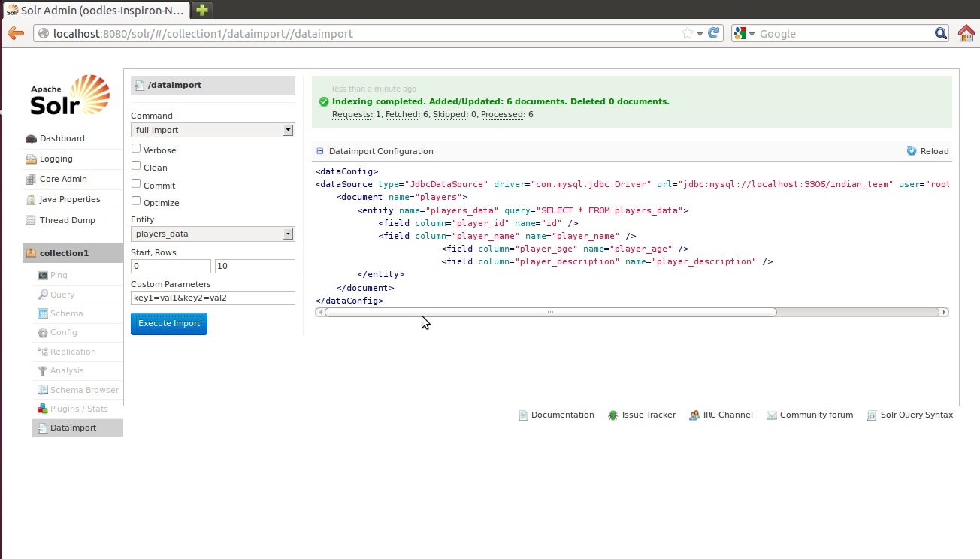
Task: Click the scrollbar left arrow
Action: pos(320,313)
